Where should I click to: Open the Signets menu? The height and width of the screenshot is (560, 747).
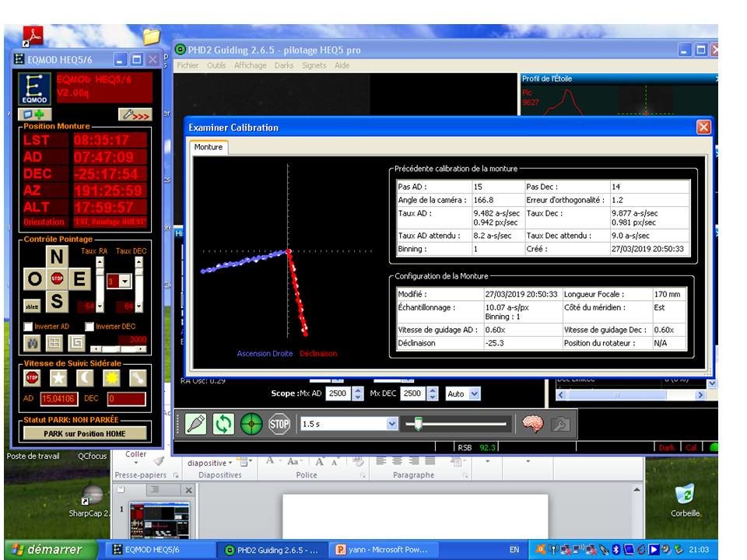pyautogui.click(x=314, y=65)
